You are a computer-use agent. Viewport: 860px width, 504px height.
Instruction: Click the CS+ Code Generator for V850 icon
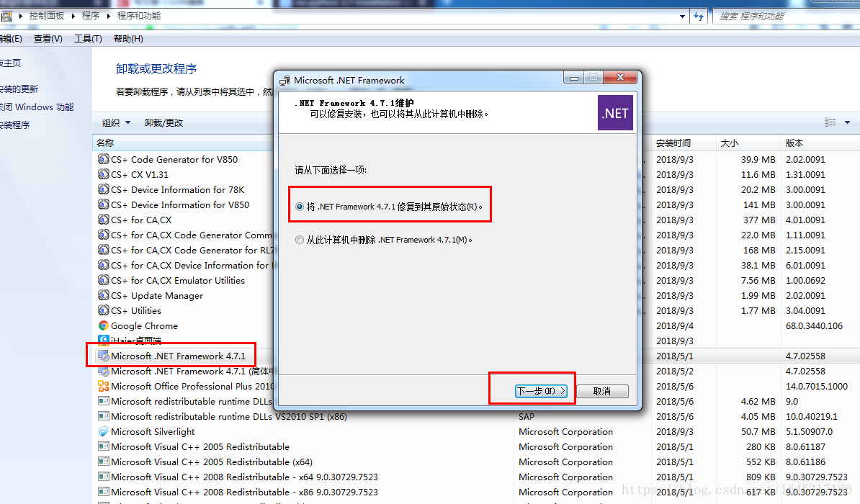click(x=103, y=159)
